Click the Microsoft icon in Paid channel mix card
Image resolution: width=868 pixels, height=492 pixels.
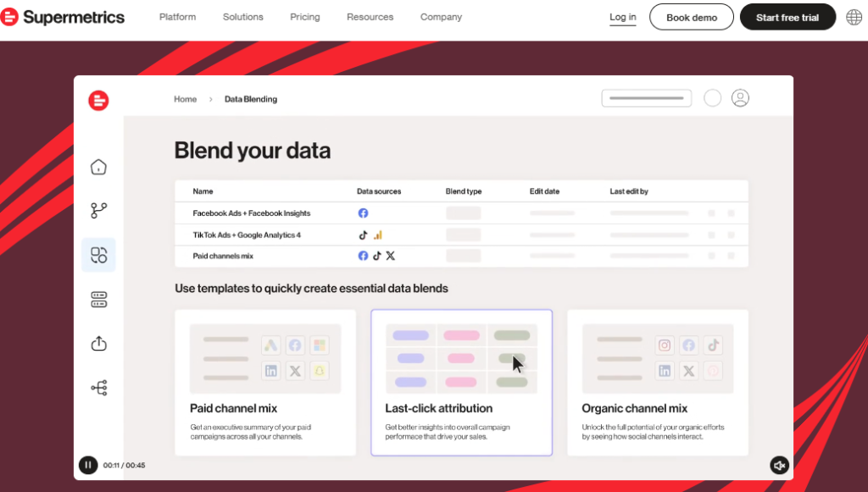[320, 346]
